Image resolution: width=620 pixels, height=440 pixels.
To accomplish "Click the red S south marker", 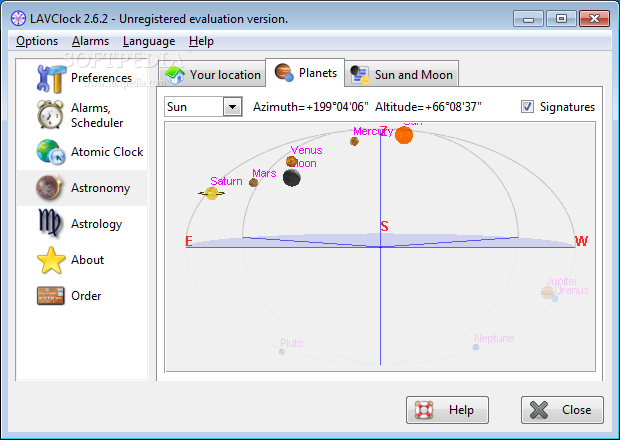I will [384, 227].
